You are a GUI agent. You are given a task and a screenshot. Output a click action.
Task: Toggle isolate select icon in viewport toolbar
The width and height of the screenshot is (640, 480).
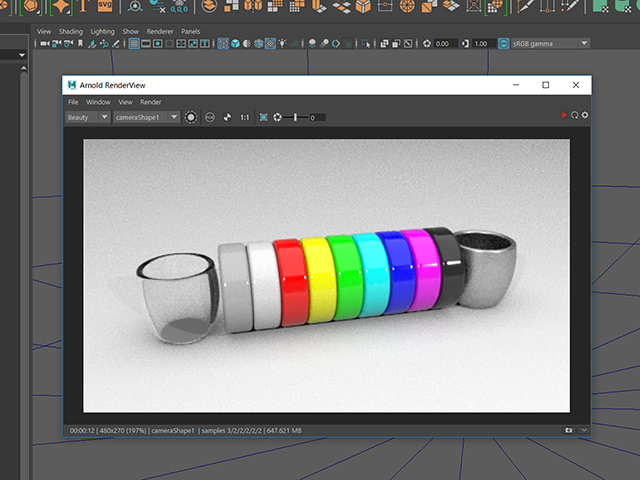coord(366,44)
